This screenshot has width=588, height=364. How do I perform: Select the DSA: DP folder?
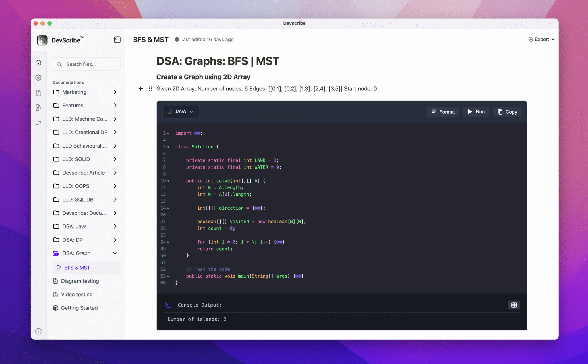coord(86,240)
